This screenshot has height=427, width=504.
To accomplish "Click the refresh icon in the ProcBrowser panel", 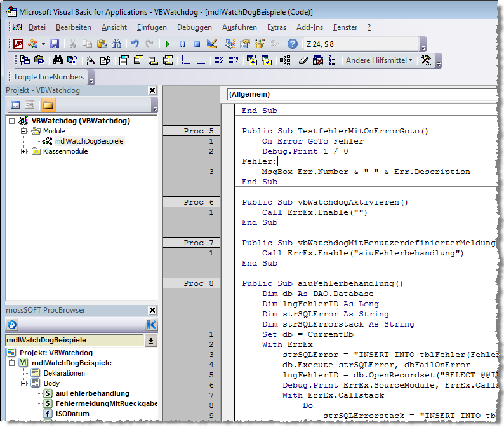I will click(12, 325).
